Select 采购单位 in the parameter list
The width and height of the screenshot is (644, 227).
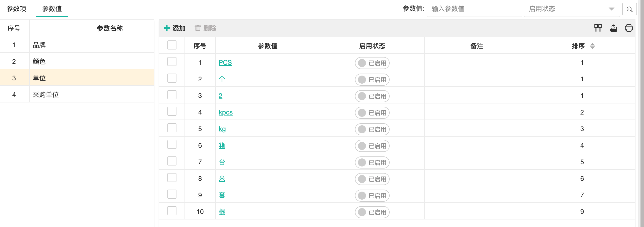pyautogui.click(x=46, y=95)
